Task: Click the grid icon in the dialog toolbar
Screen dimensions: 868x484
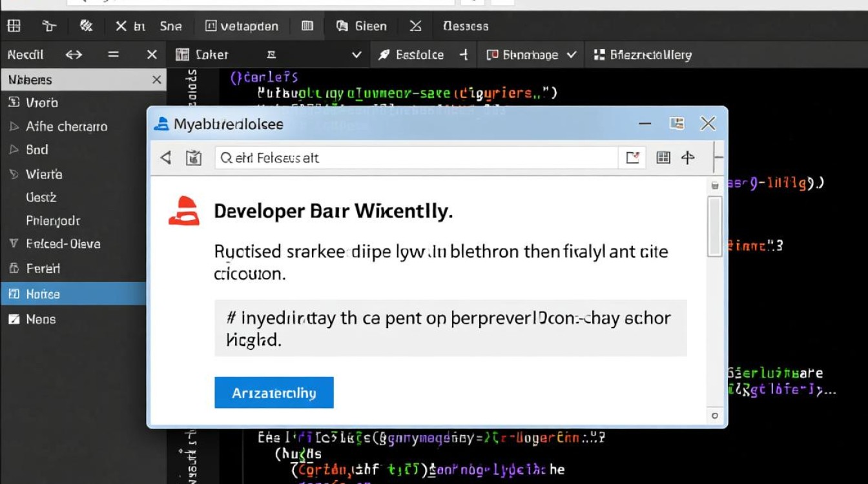Action: click(x=663, y=157)
